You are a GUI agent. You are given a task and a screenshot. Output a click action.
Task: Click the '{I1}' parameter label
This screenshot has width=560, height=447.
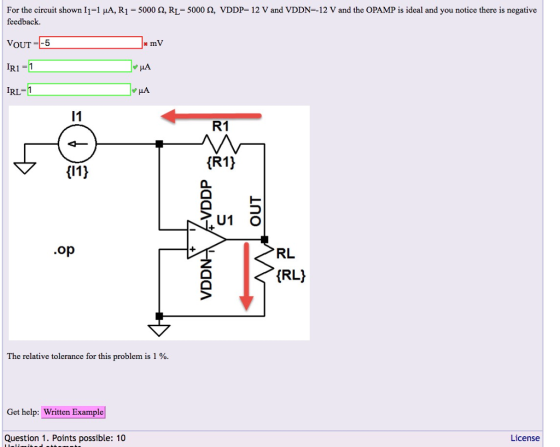pyautogui.click(x=77, y=172)
